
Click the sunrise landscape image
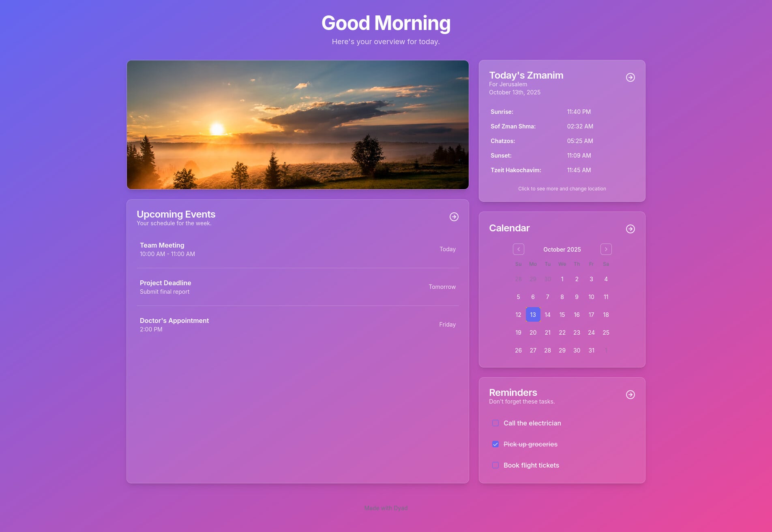point(298,125)
